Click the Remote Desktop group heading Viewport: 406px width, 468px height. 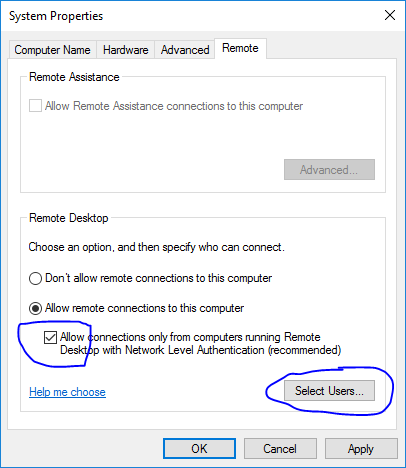tap(69, 218)
